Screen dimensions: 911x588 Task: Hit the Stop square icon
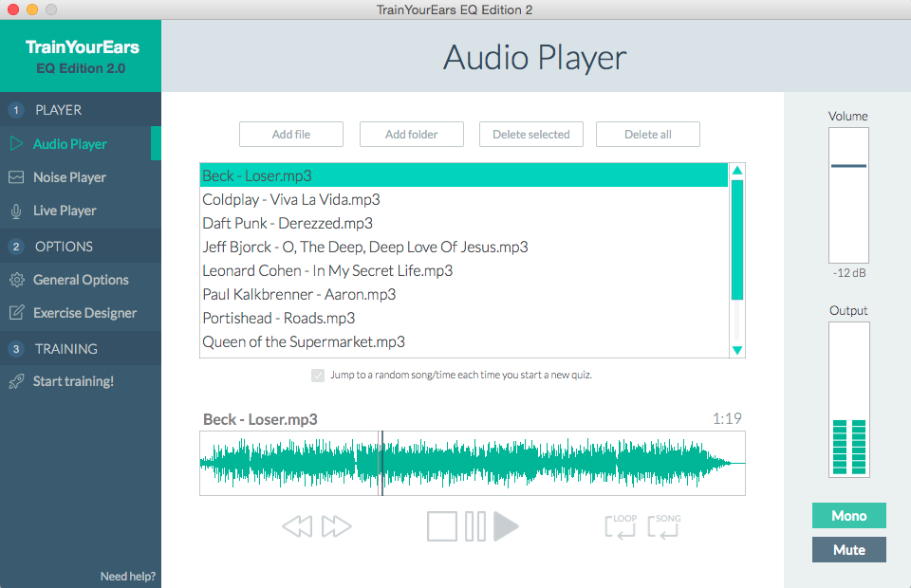pyautogui.click(x=442, y=526)
